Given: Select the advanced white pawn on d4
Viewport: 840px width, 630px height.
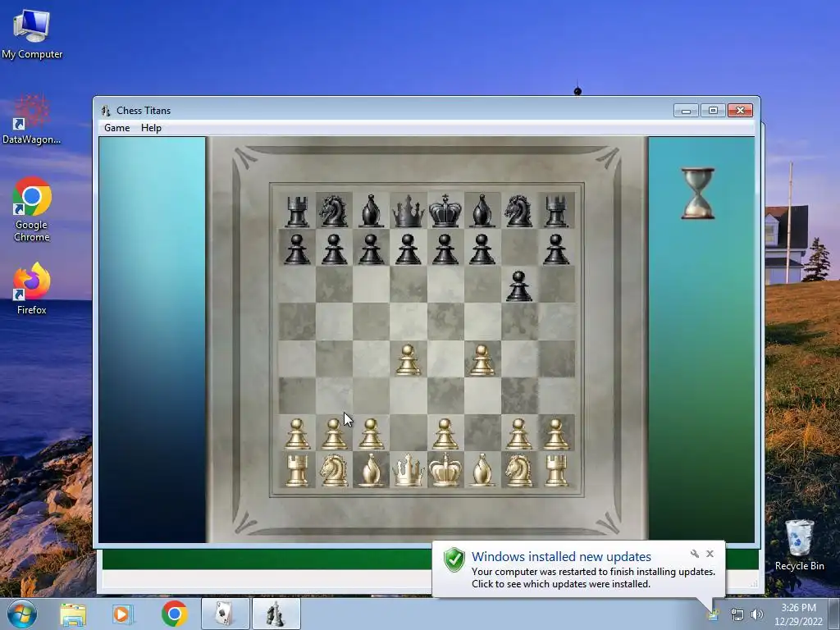Looking at the screenshot, I should [408, 359].
